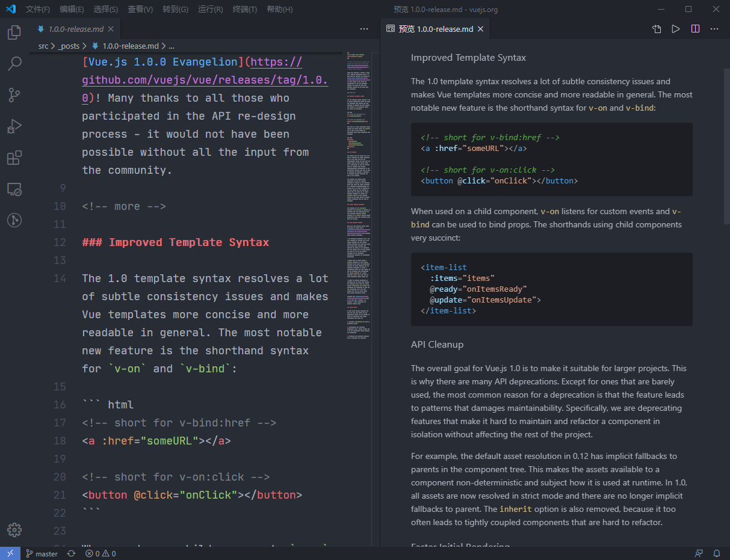Viewport: 730px width, 560px height.
Task: Click the VS Code logo in the title bar
Action: 10,9
